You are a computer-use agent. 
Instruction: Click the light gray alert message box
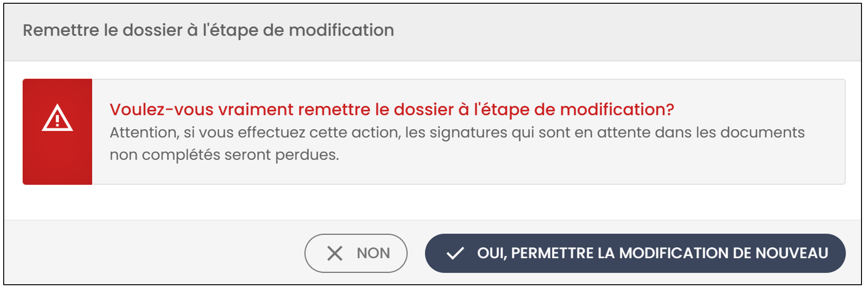click(469, 132)
